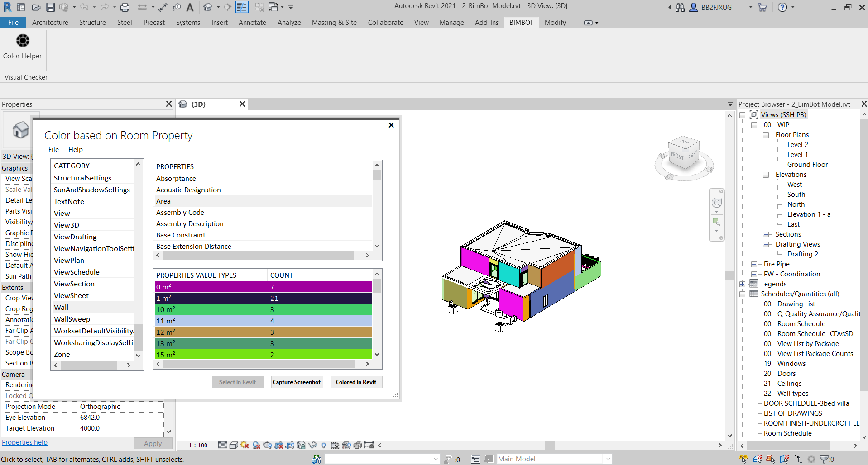Viewport: 868px width, 465px height.
Task: Toggle temporary hide/isolate sunglasses icon
Action: tap(312, 445)
